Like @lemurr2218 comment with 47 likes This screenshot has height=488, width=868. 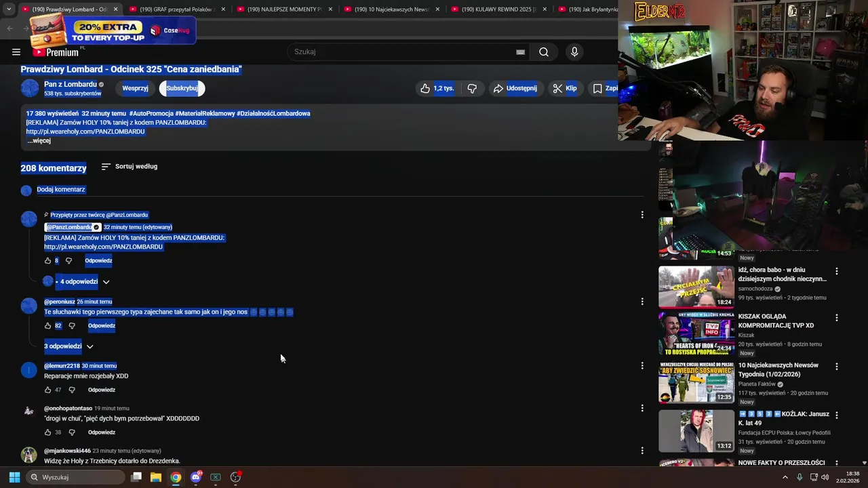(47, 390)
